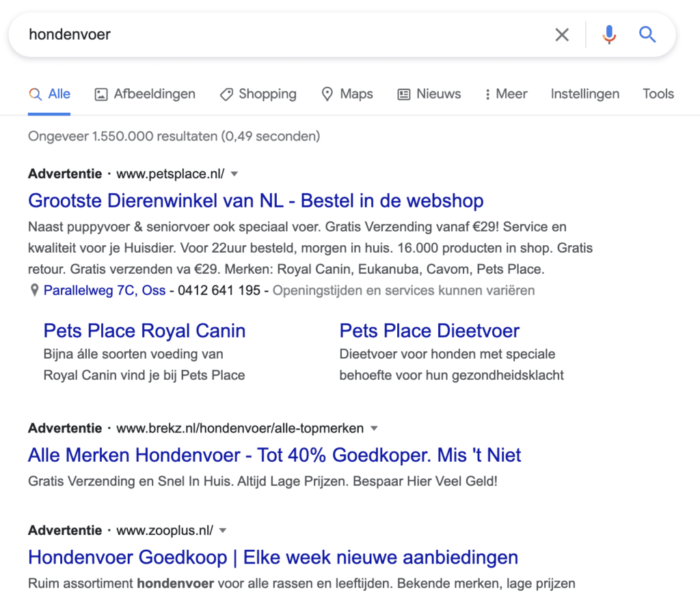Expand the arrow next to the brekz.nl ad URL
The image size is (700, 612).
(374, 429)
